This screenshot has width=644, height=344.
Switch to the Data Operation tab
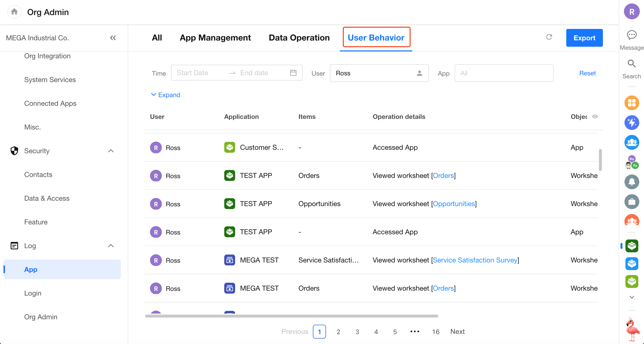click(299, 38)
